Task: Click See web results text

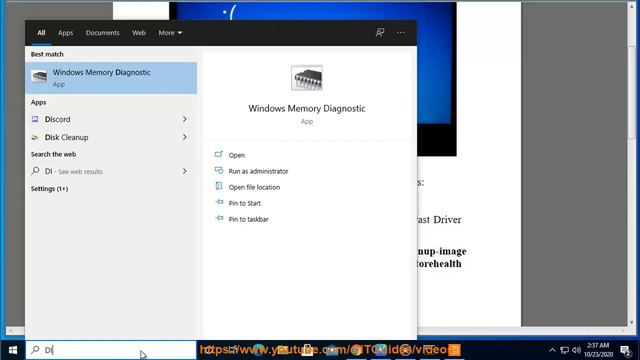Action: pyautogui.click(x=80, y=171)
